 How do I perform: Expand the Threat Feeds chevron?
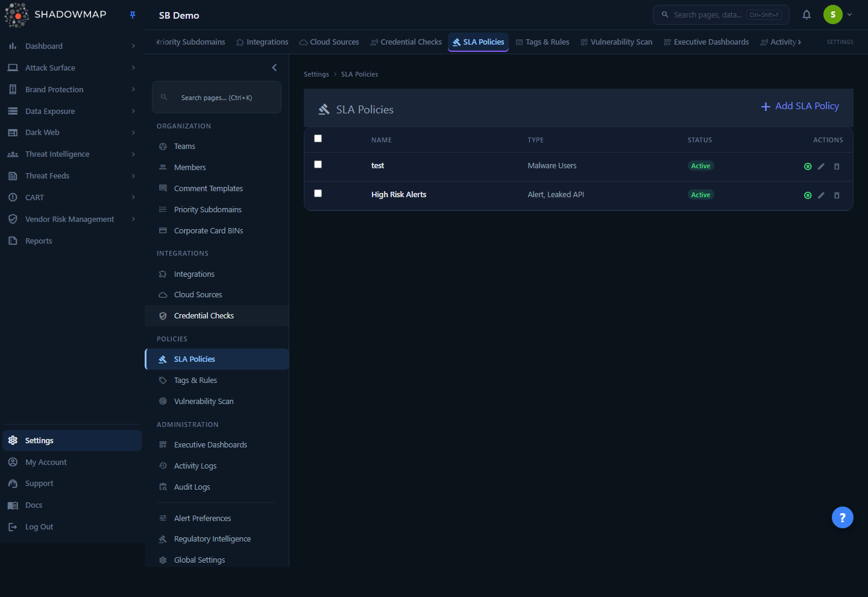point(133,176)
